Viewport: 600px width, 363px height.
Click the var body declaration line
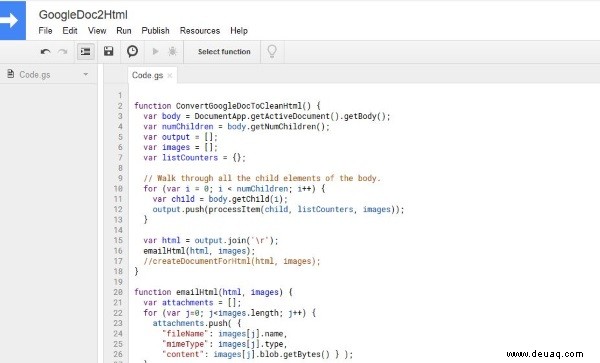tap(267, 116)
